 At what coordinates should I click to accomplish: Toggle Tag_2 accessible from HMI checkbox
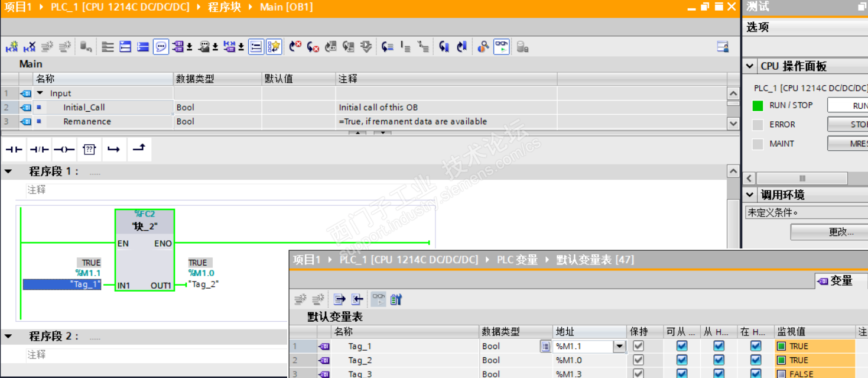click(x=682, y=360)
